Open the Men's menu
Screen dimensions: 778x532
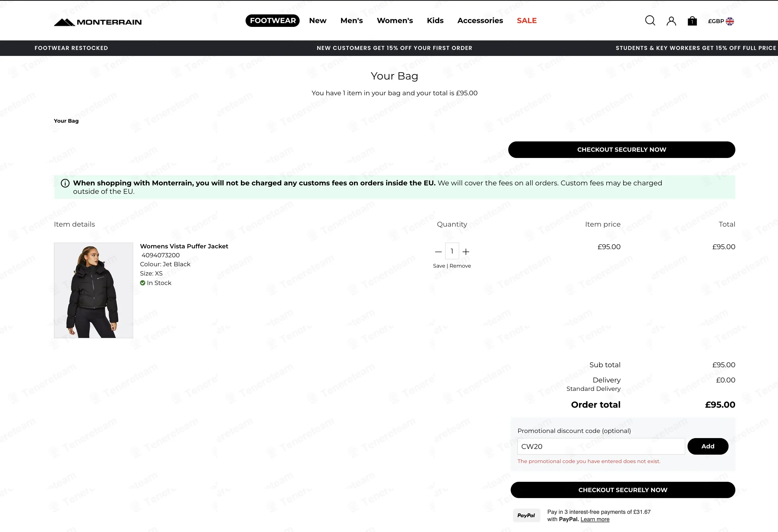(352, 21)
